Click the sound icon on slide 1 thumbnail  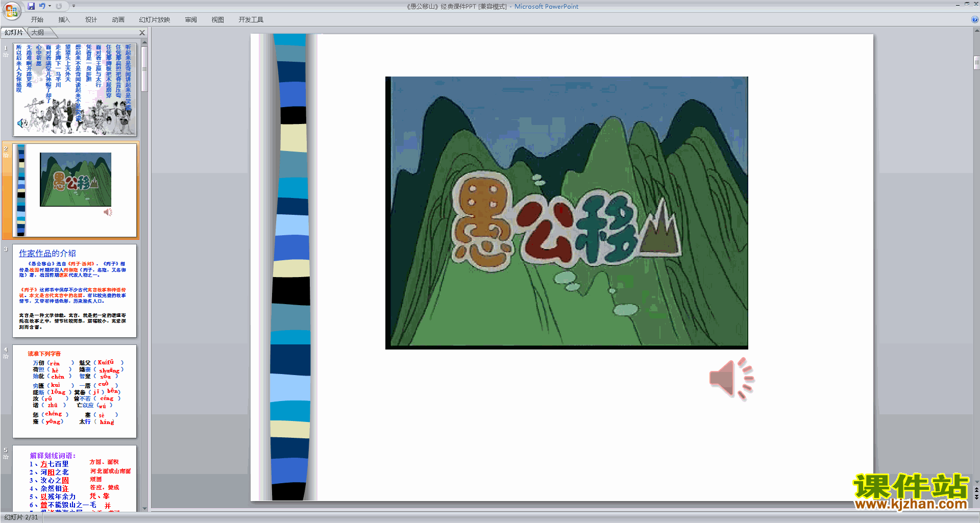[22, 123]
